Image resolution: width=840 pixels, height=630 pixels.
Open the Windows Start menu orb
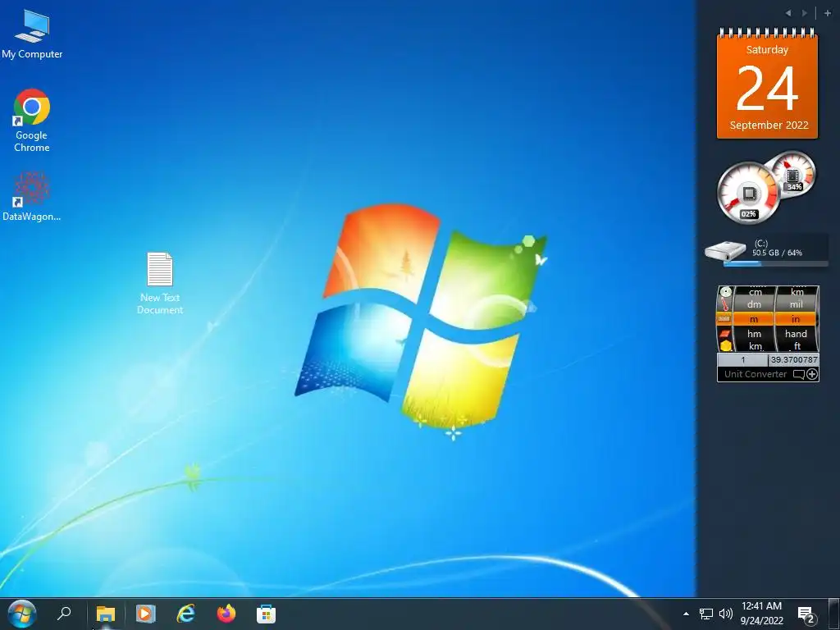(22, 614)
